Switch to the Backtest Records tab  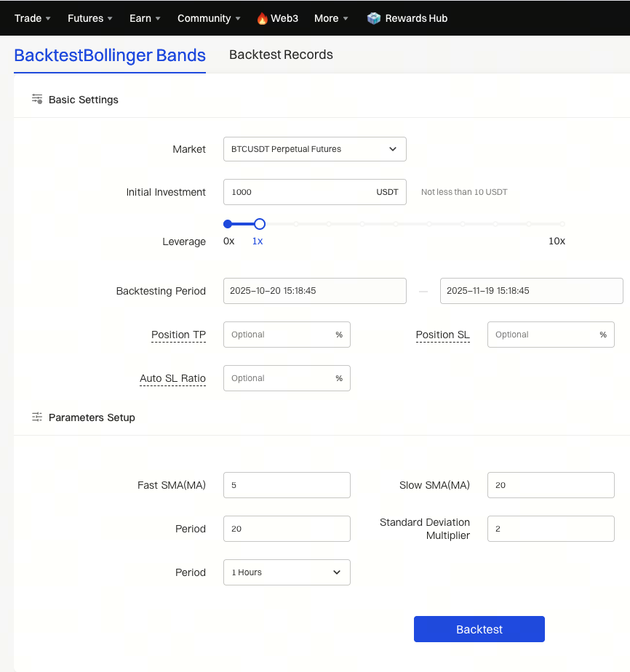pos(281,55)
